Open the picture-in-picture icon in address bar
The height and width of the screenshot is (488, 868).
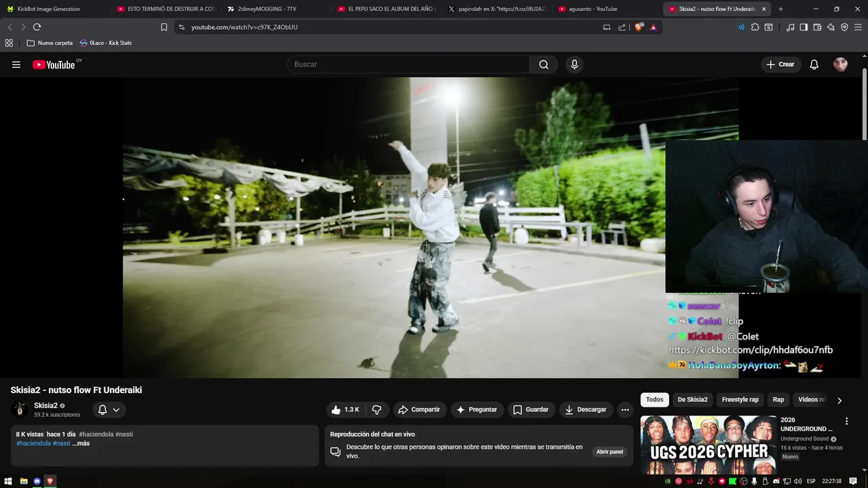point(607,27)
